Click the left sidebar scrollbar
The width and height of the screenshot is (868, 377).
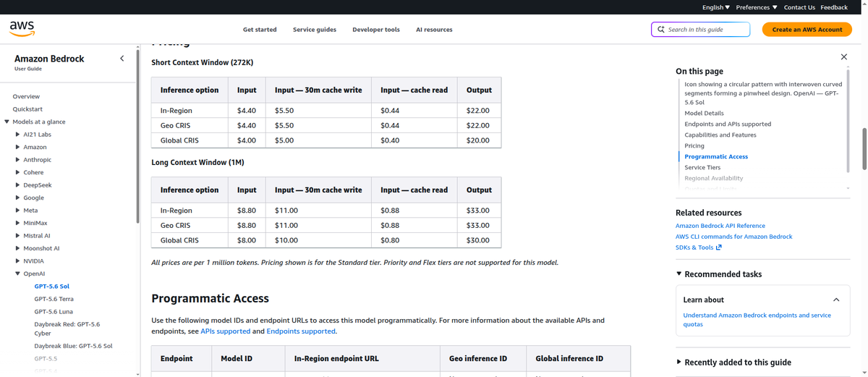click(x=137, y=137)
